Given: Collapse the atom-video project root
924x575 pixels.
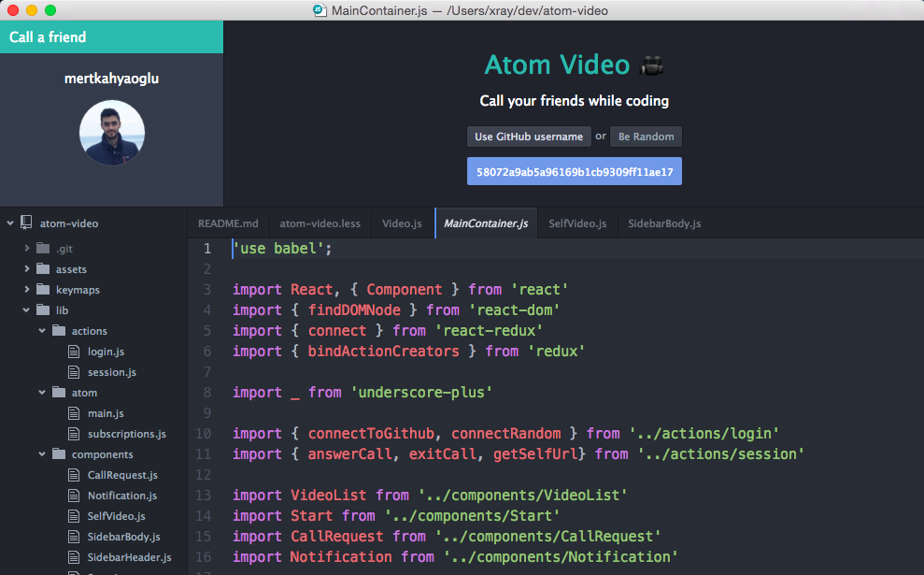Looking at the screenshot, I should point(10,223).
